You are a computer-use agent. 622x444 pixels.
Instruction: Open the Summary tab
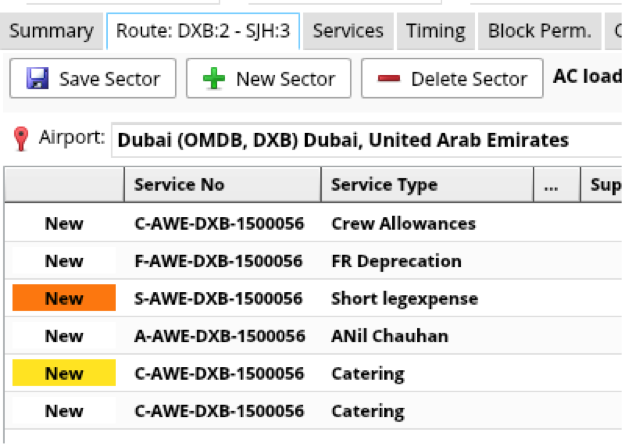point(50,31)
